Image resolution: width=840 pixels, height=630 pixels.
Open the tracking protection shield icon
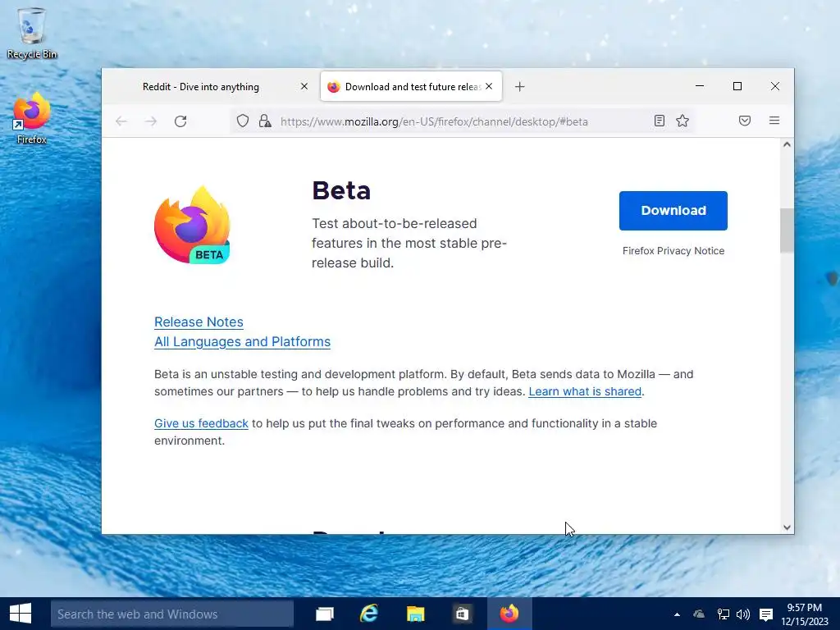pyautogui.click(x=243, y=121)
